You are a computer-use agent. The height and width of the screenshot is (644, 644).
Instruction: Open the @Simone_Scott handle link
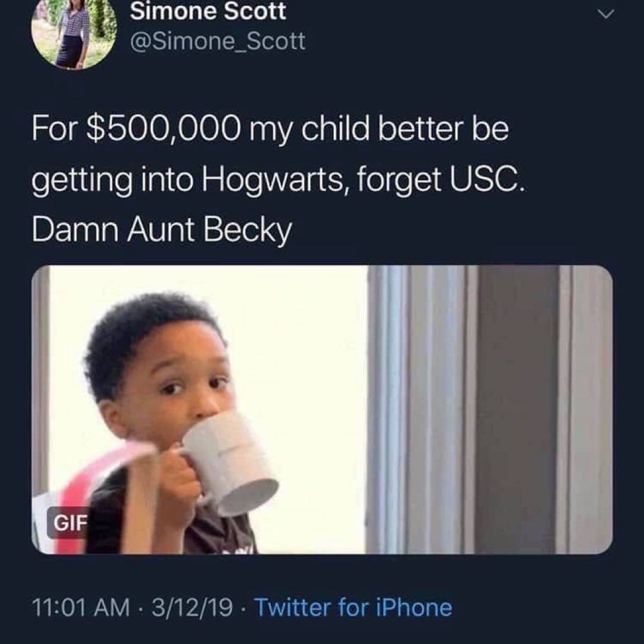pyautogui.click(x=218, y=41)
